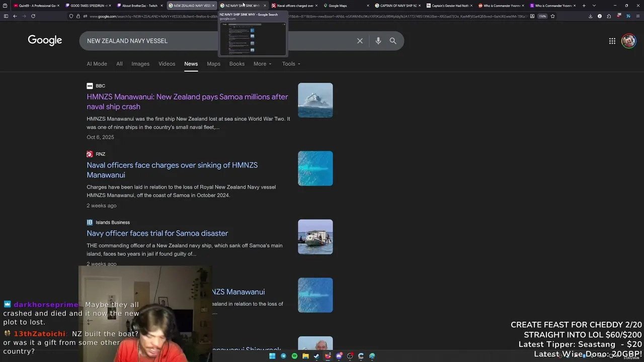
Task: Switch to Captain's Gender Had Nothing browser tab
Action: click(x=448, y=6)
